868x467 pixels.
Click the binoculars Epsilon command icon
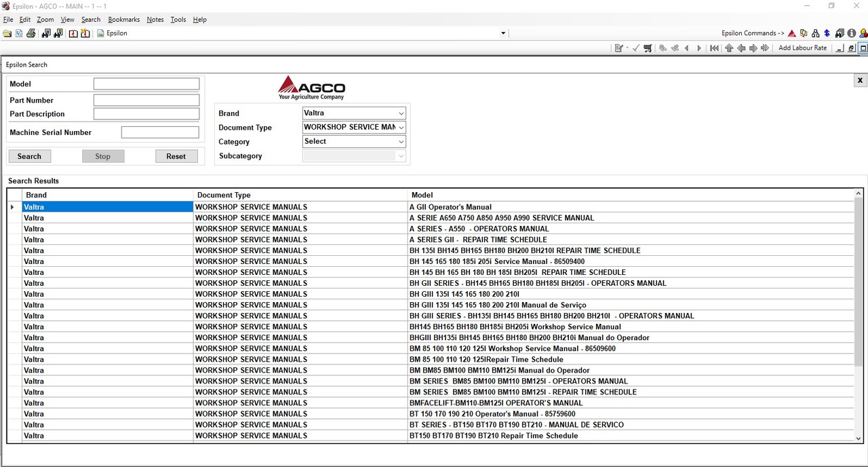click(840, 33)
